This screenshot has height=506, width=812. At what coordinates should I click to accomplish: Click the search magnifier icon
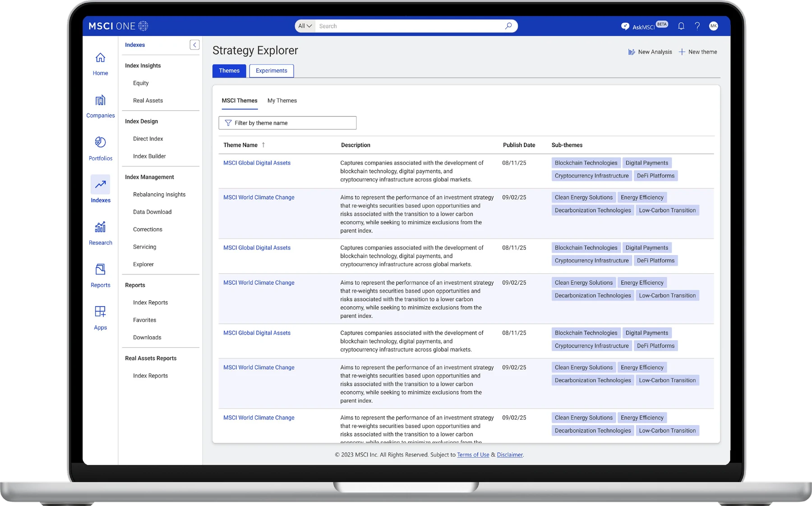coord(508,26)
